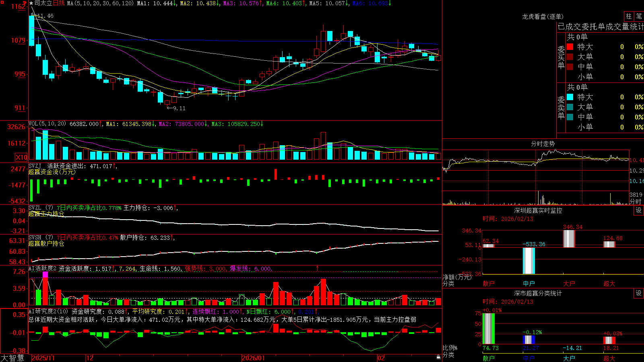This screenshot has width=644, height=362.
Task: Click the 时间: 2026/02/13 text in 深圳超赢实时监控
Action: pos(508,219)
